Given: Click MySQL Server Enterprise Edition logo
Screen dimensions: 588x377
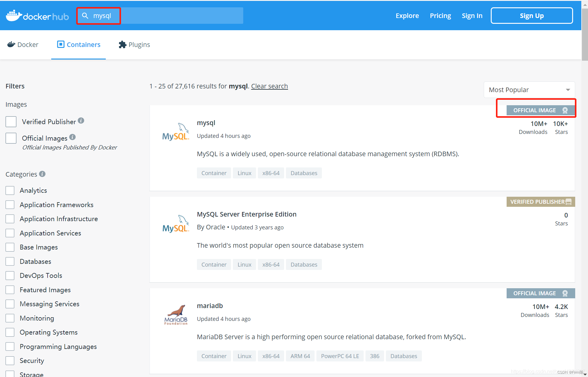Looking at the screenshot, I should coord(176,224).
